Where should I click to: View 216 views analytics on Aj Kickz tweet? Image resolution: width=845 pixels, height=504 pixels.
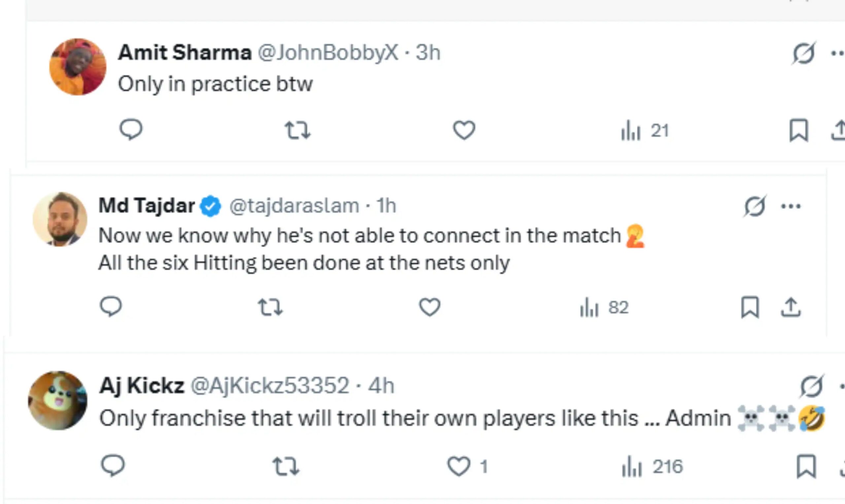tap(652, 467)
